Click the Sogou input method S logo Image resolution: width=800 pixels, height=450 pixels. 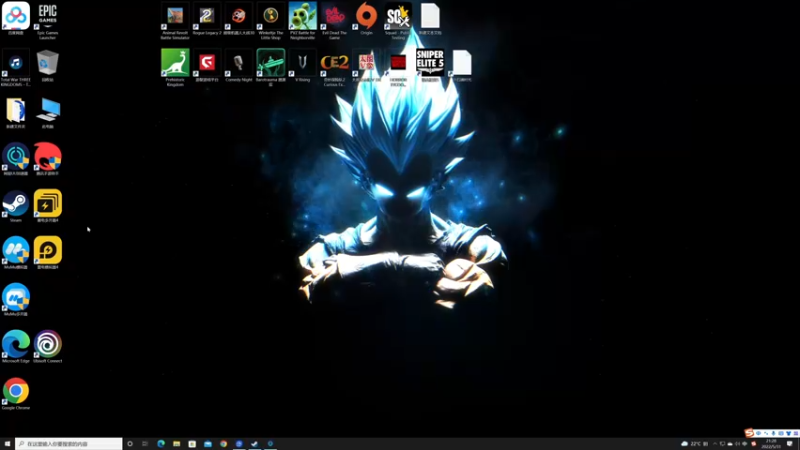click(x=749, y=433)
